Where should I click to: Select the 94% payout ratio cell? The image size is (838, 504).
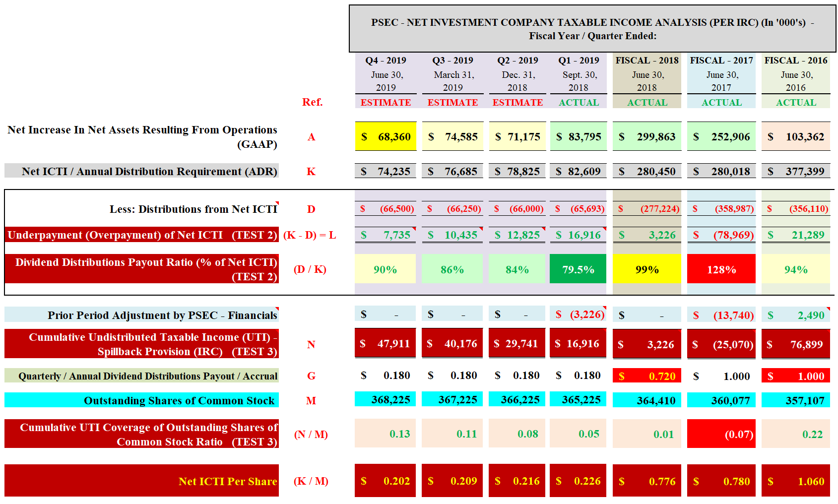[796, 269]
